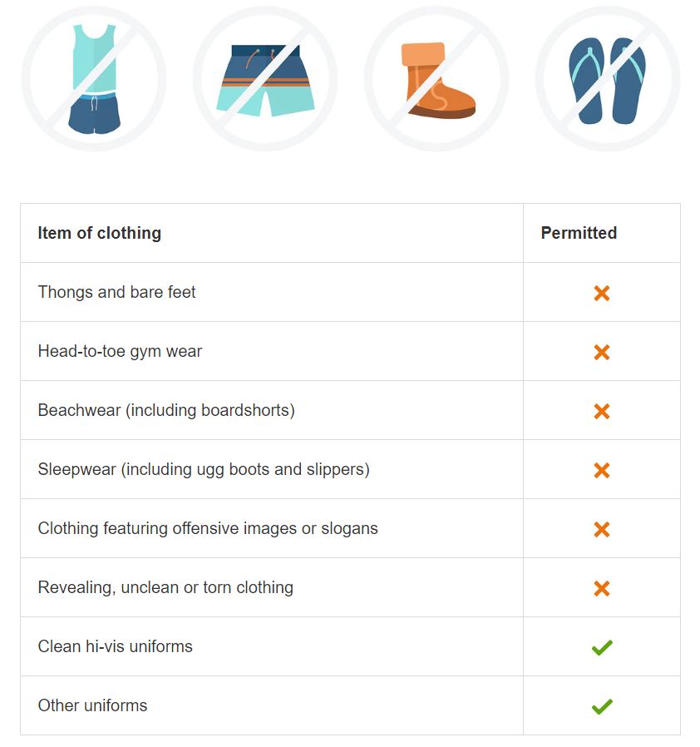Click the orange cross beside Beachwear row
Viewport: 700px width, 747px height.
pyautogui.click(x=602, y=411)
